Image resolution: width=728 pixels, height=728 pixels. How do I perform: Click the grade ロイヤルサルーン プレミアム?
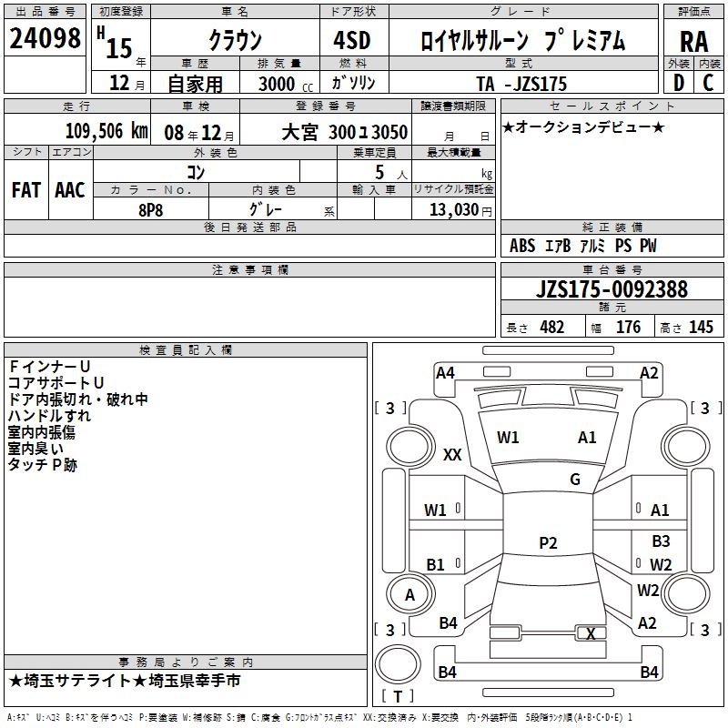[523, 40]
